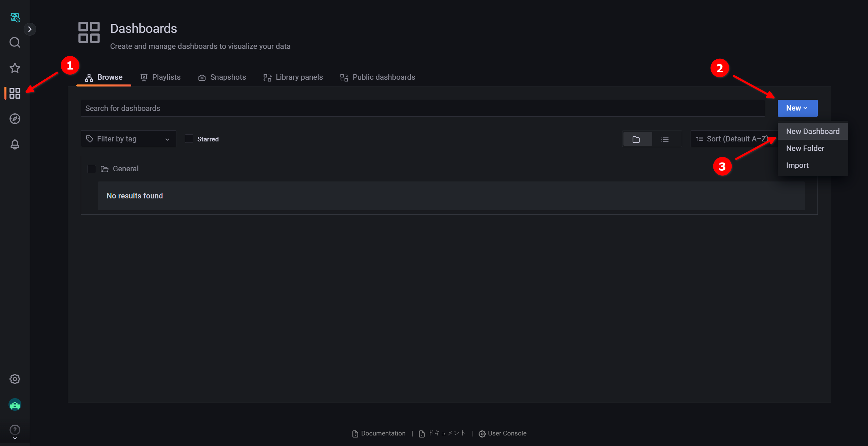868x446 pixels.
Task: Click the Starred icon in sidebar
Action: point(15,68)
